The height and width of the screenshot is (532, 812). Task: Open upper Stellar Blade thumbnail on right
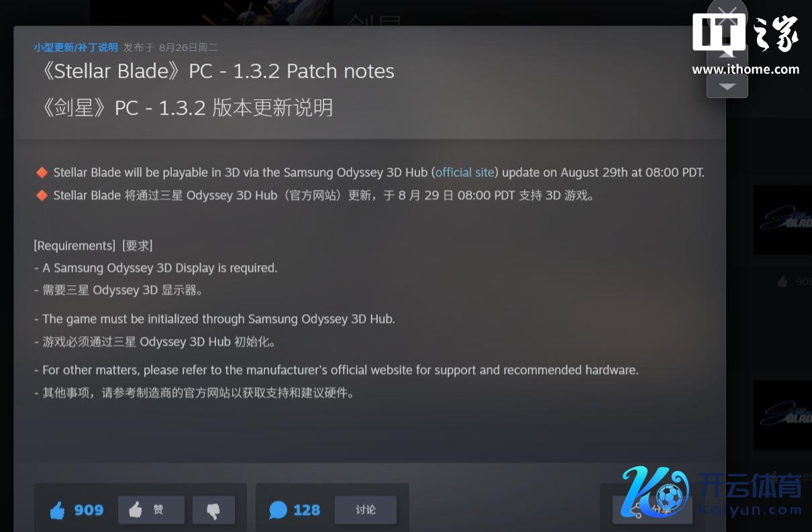pyautogui.click(x=782, y=220)
